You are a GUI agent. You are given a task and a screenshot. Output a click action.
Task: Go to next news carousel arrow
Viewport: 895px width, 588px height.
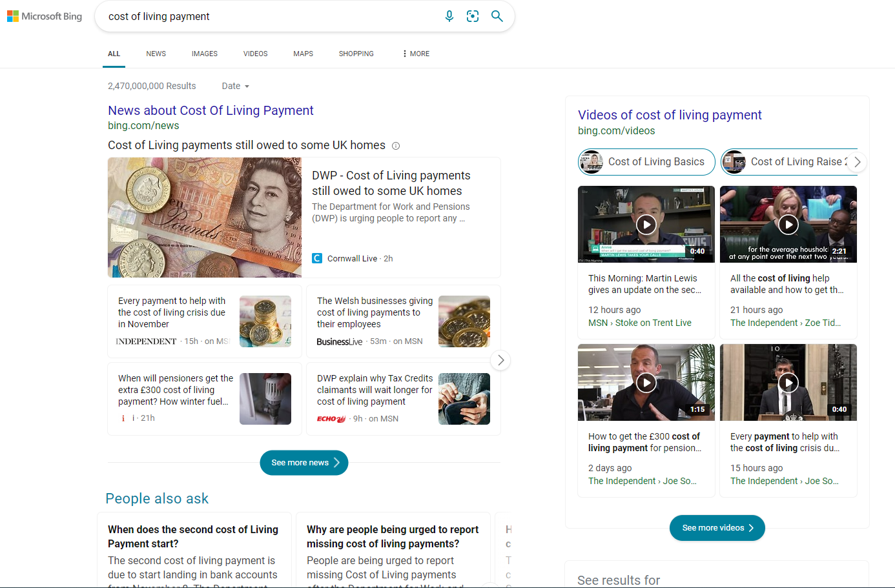click(x=500, y=360)
